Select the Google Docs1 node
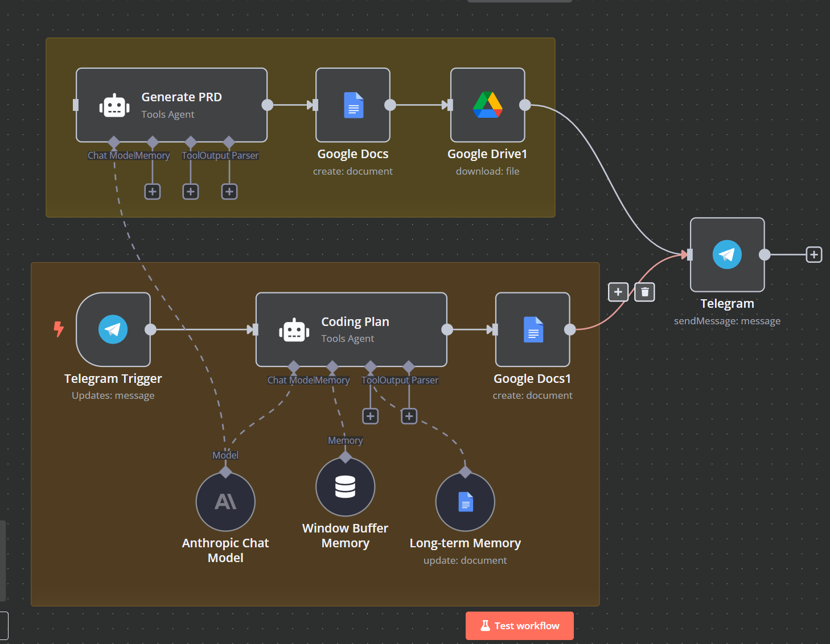 (532, 329)
